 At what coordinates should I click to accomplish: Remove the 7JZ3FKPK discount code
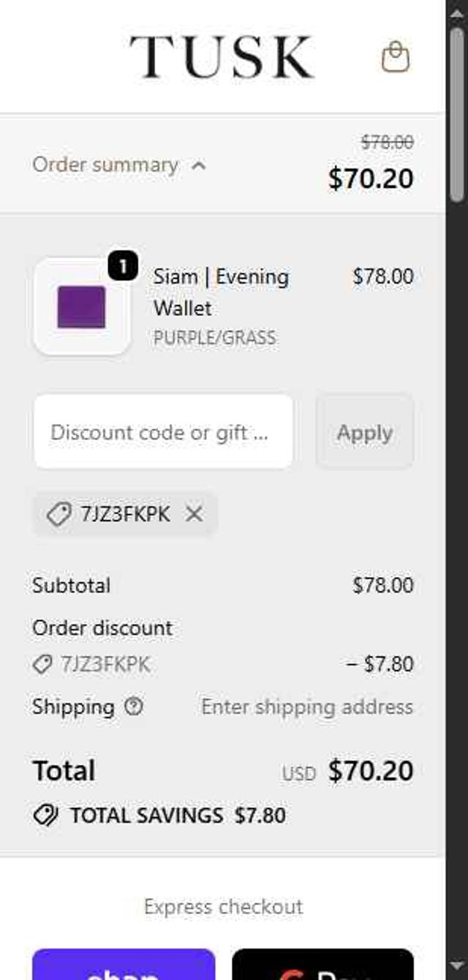pos(194,514)
